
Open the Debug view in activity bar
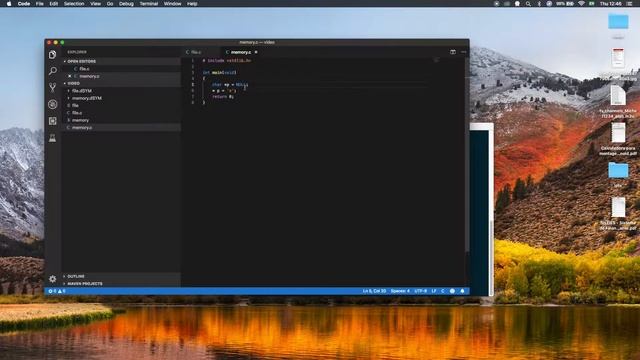53,104
